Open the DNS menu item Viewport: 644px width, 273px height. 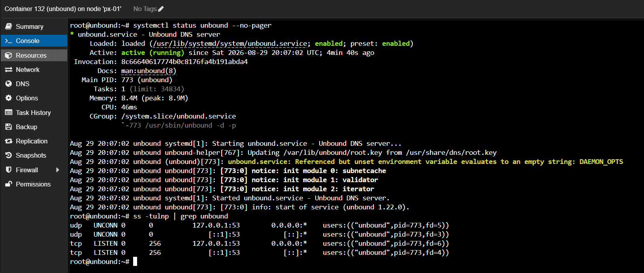click(x=34, y=84)
